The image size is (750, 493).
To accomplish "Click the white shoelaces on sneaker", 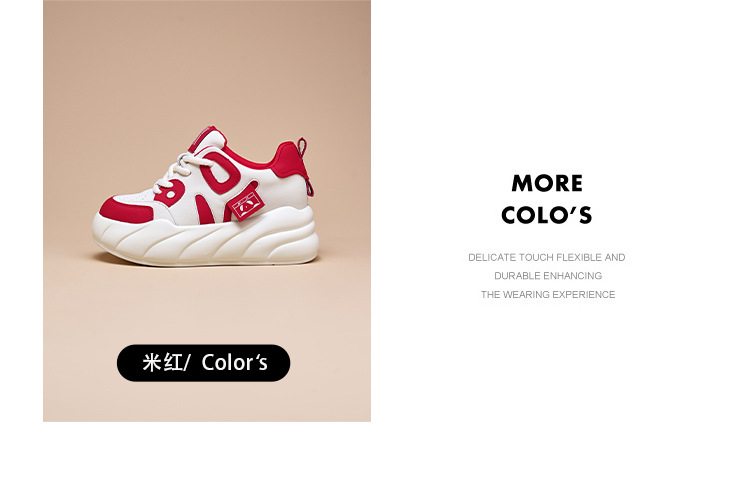I will pos(182,173).
